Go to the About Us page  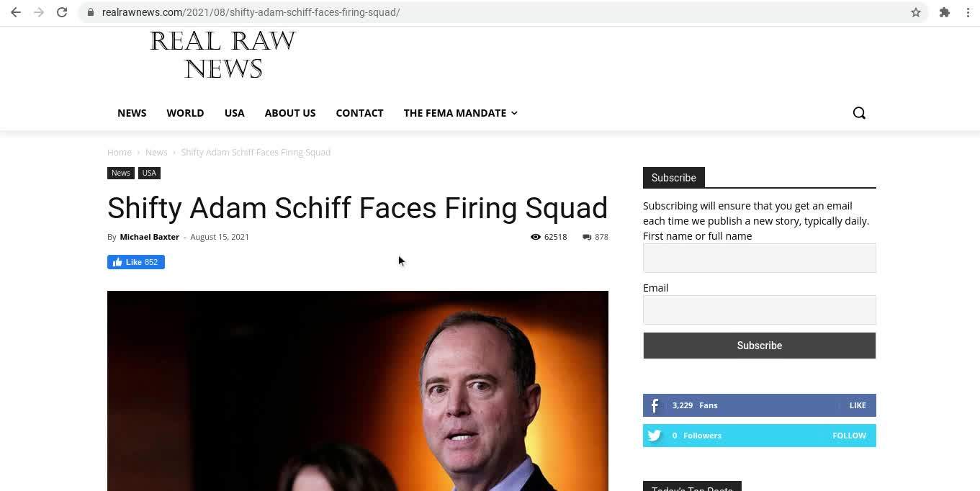(290, 113)
